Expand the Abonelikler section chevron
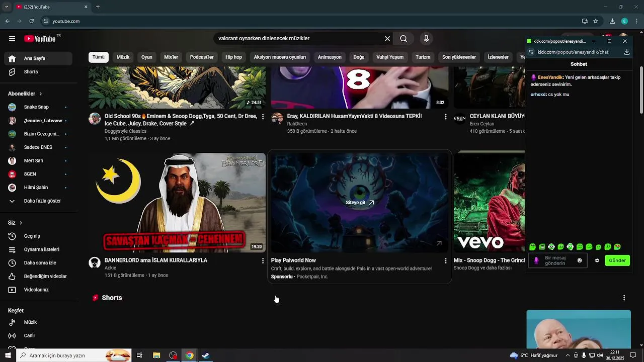644x362 pixels. click(x=41, y=94)
